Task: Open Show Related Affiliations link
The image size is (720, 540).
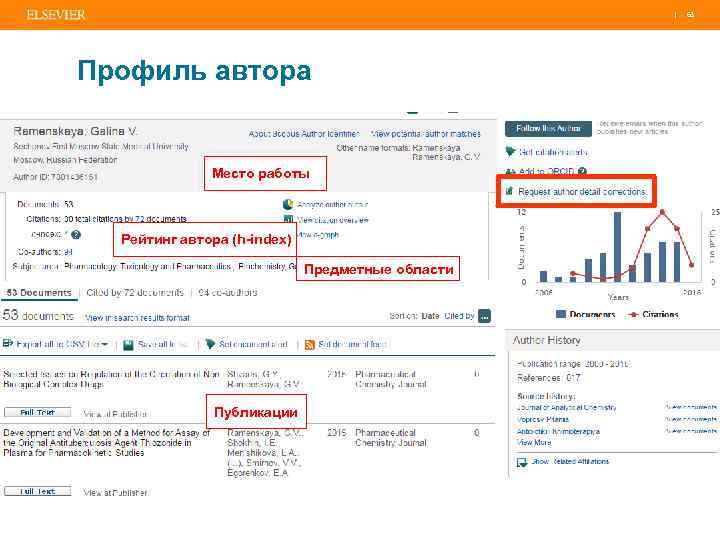Action: tap(570, 461)
